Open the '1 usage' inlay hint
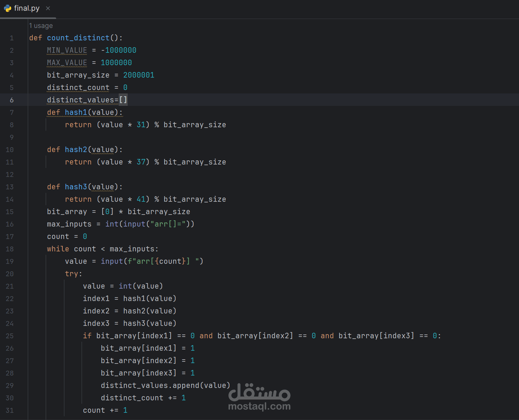 [x=41, y=26]
